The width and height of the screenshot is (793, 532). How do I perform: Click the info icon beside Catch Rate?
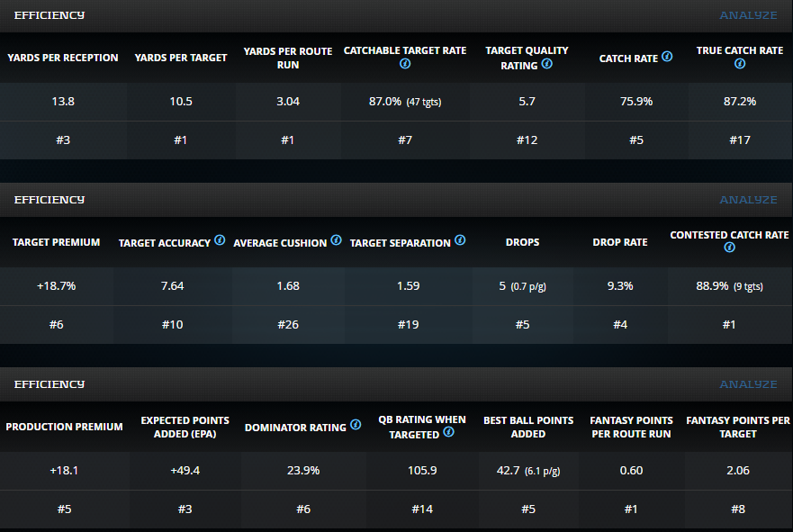pyautogui.click(x=667, y=56)
